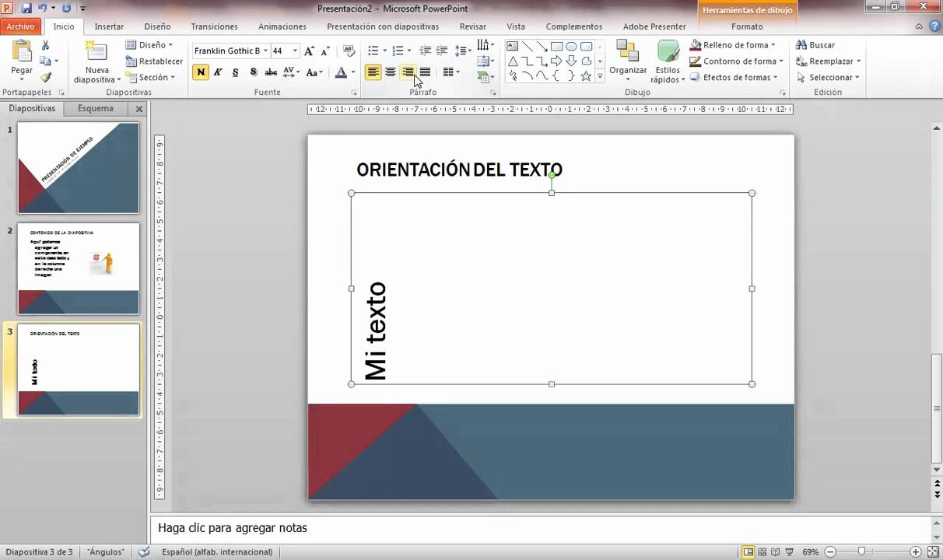This screenshot has height=560, width=943.
Task: Open the font color A dropdown
Action: point(352,72)
